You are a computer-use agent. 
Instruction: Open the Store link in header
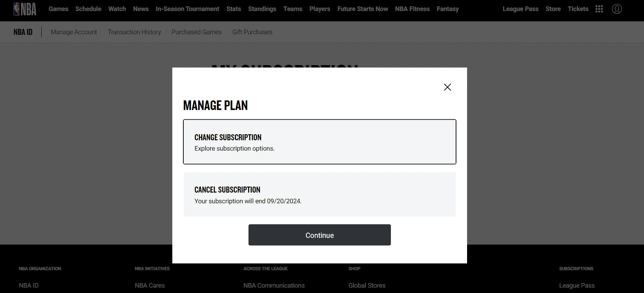tap(553, 9)
